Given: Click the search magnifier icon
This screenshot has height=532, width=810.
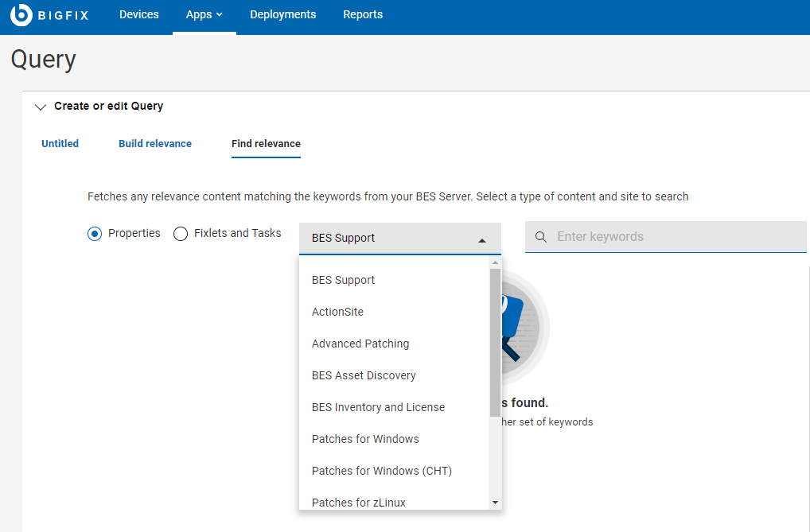Looking at the screenshot, I should tap(541, 237).
